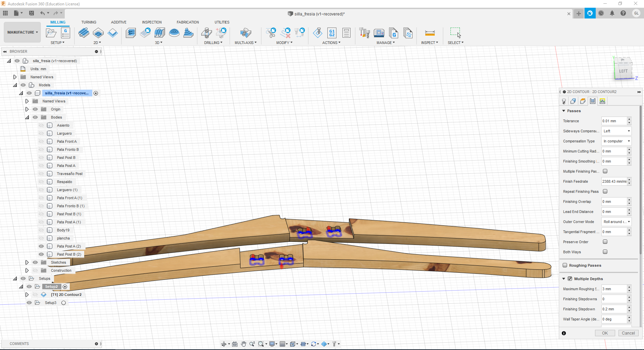Click the Drill tool icon
The height and width of the screenshot is (350, 644).
point(207,33)
